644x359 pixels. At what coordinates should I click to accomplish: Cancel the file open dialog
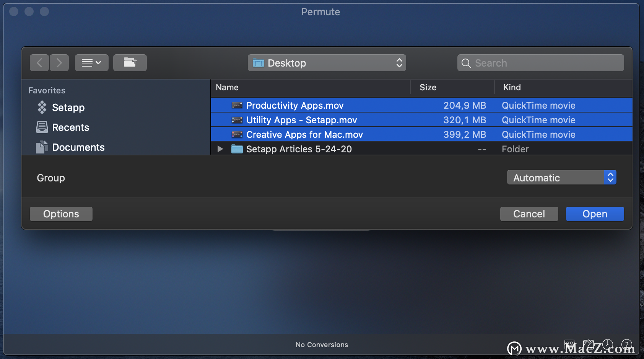[529, 214]
